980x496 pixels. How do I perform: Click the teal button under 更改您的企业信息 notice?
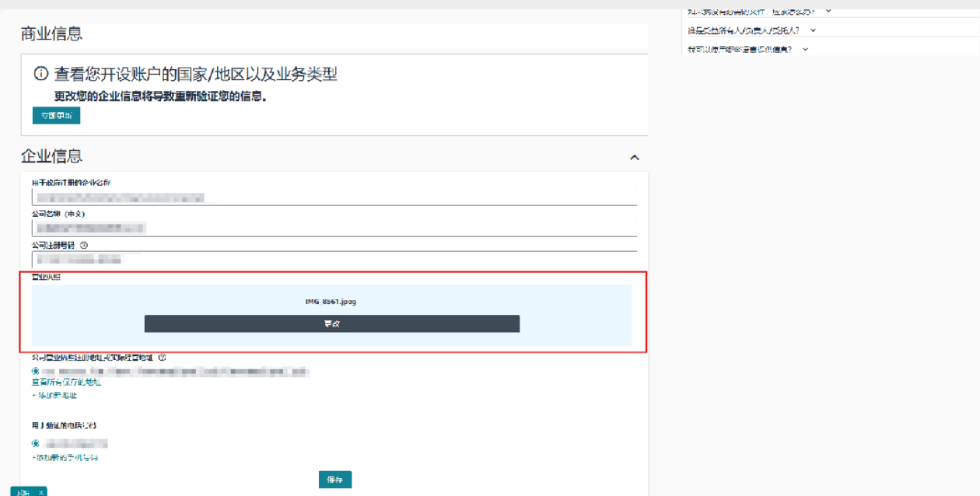(x=56, y=116)
